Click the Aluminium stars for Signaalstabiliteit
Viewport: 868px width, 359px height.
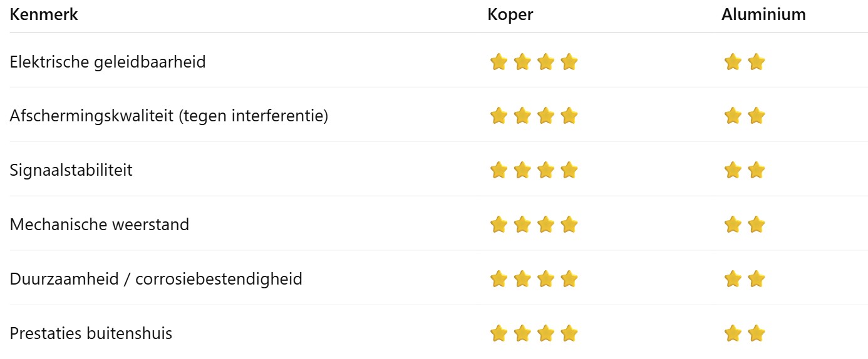[745, 170]
